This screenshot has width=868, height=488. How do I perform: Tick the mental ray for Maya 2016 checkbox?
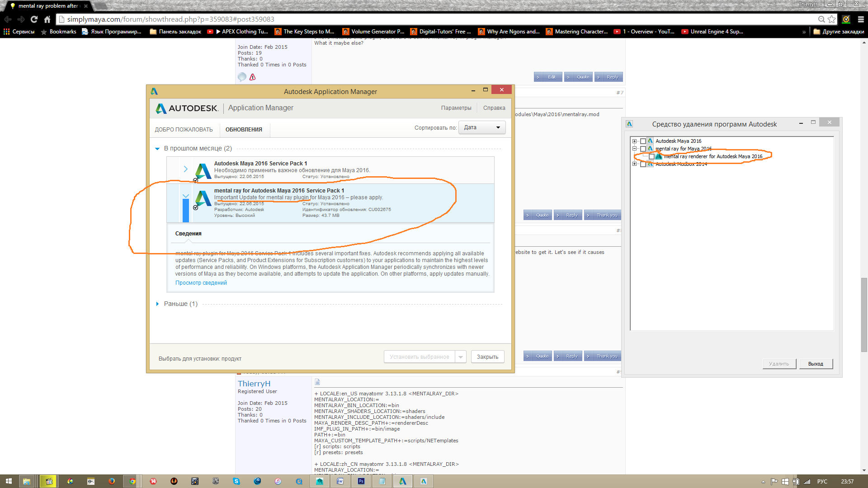pos(643,149)
